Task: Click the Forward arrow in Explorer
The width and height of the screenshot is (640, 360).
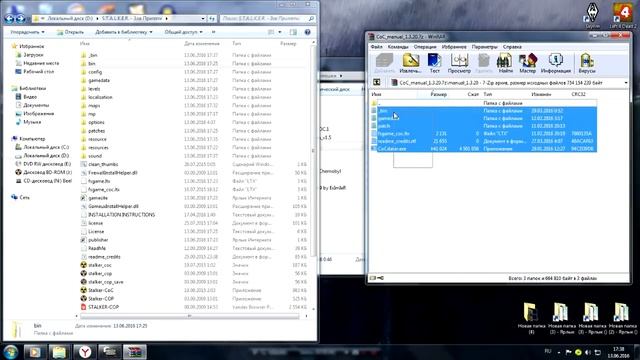Action: (20, 18)
